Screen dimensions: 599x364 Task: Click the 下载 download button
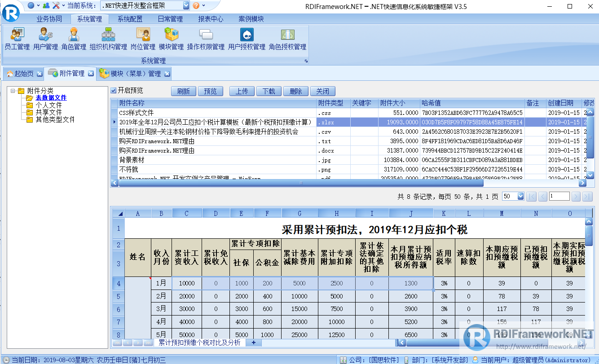(x=269, y=91)
